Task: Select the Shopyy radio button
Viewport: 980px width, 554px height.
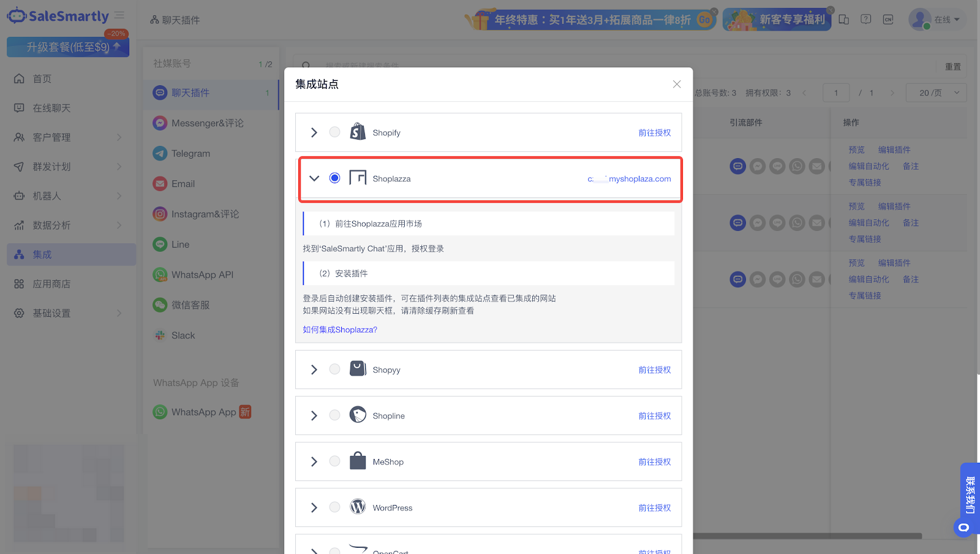Action: [334, 369]
